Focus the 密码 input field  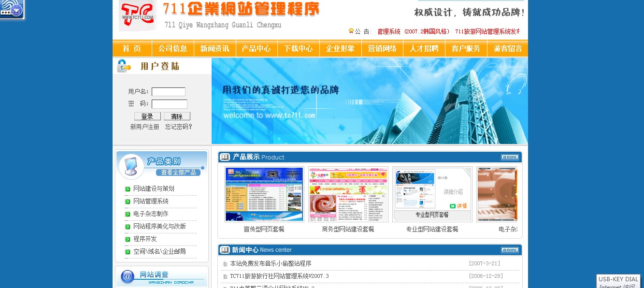coord(170,104)
